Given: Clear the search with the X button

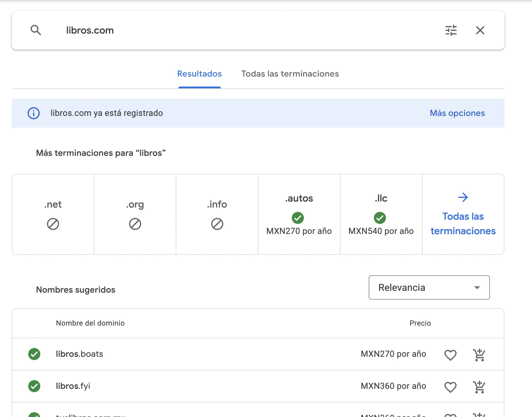Looking at the screenshot, I should point(480,30).
